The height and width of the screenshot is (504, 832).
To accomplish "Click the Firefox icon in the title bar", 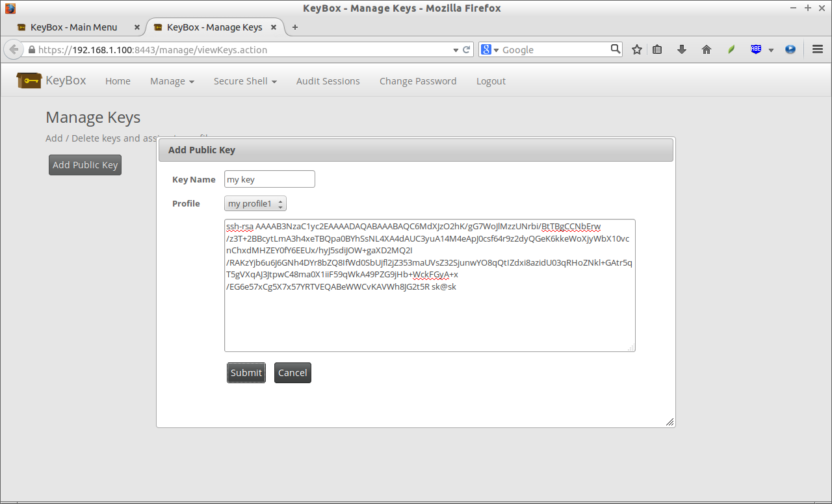I will pos(10,8).
